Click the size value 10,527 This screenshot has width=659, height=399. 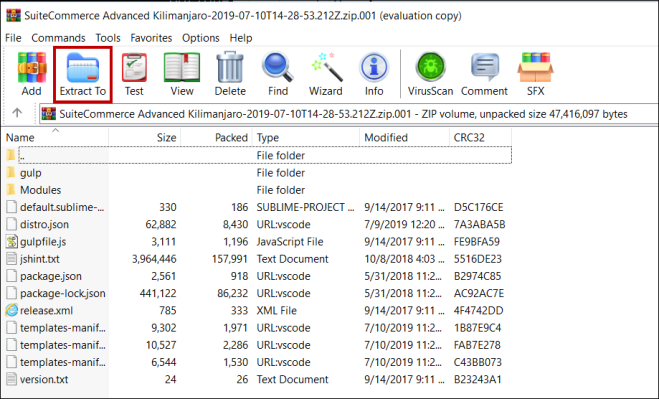tap(161, 345)
